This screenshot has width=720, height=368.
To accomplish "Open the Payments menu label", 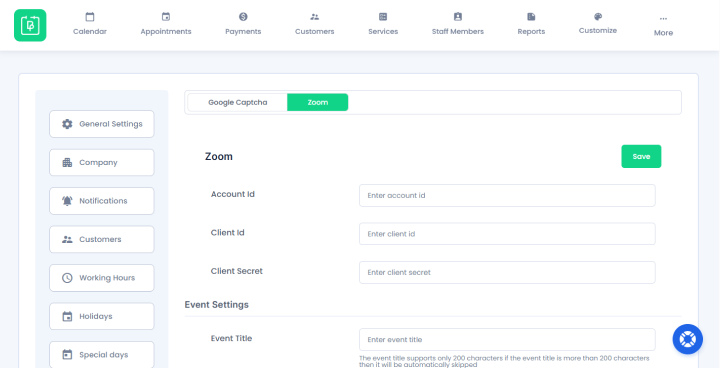I will tap(243, 32).
